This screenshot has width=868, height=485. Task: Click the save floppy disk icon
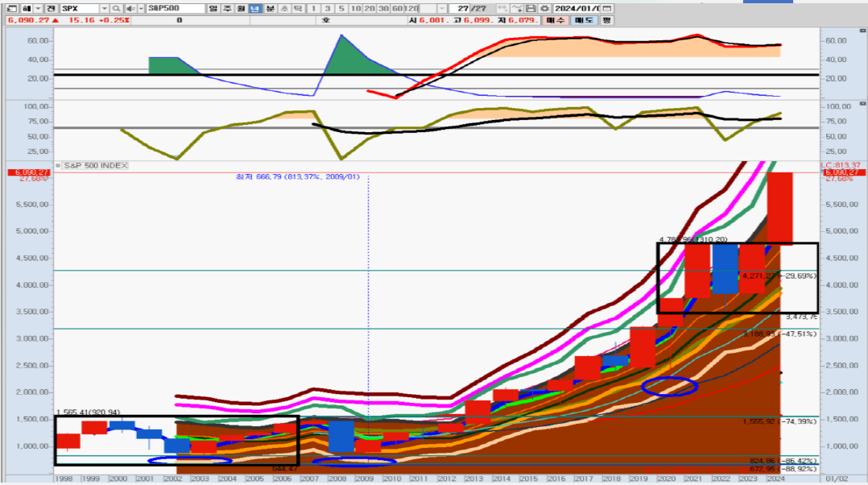531,9
